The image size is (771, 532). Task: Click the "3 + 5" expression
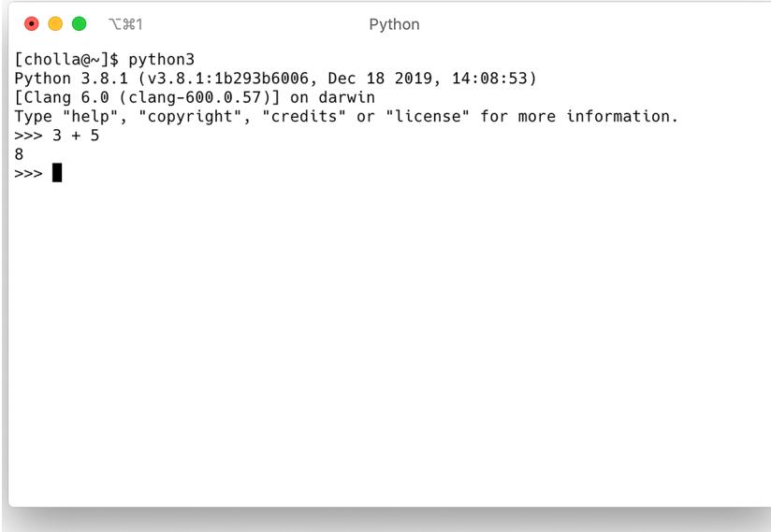[76, 136]
